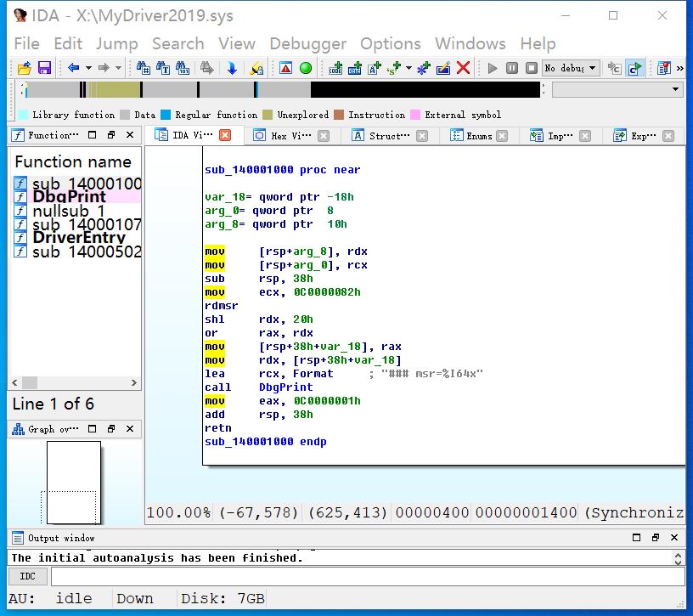Expand the dropdown right of the navigation band
The width and height of the screenshot is (693, 616).
[x=676, y=89]
